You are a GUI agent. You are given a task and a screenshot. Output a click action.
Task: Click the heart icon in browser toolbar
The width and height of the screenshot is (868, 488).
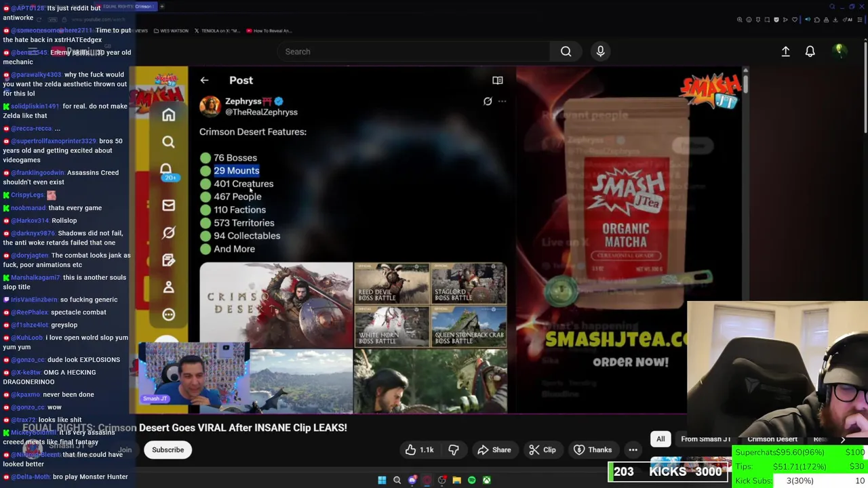(x=795, y=20)
